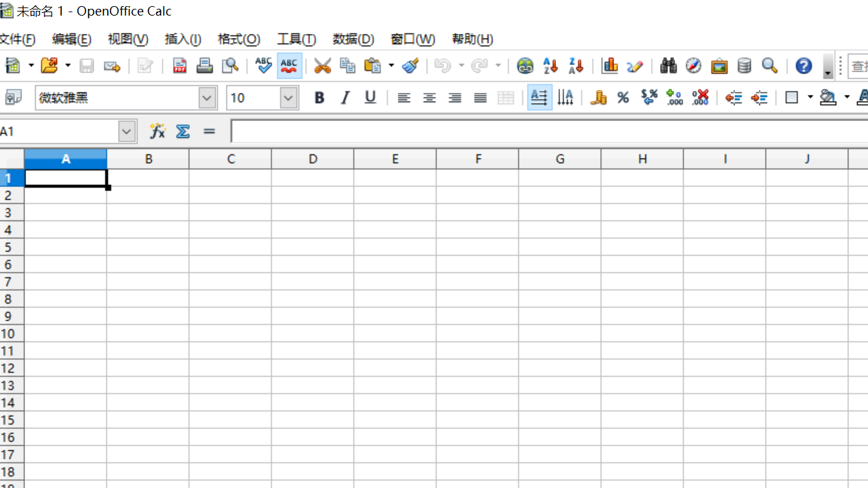868x488 pixels.
Task: Start the Function Wizard
Action: coord(157,131)
